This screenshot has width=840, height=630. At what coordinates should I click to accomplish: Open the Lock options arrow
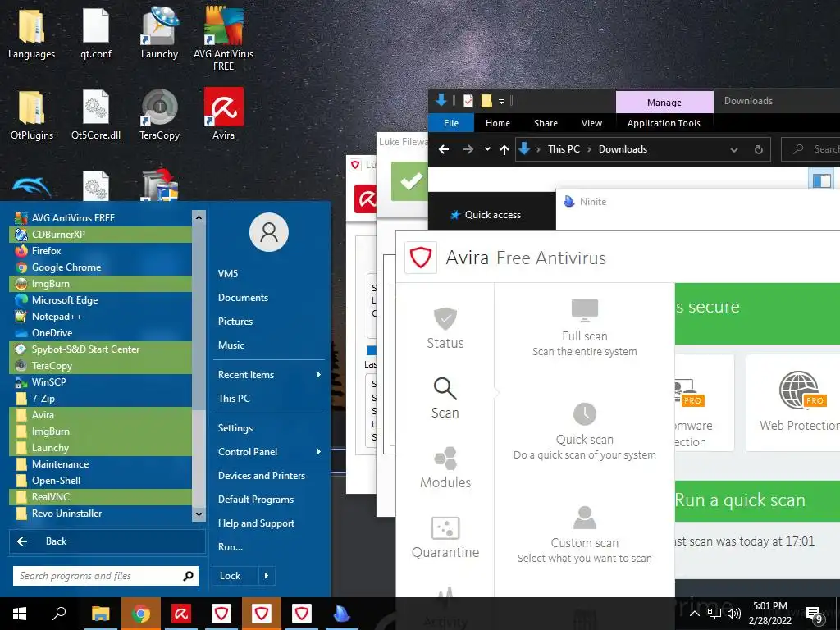tap(267, 576)
